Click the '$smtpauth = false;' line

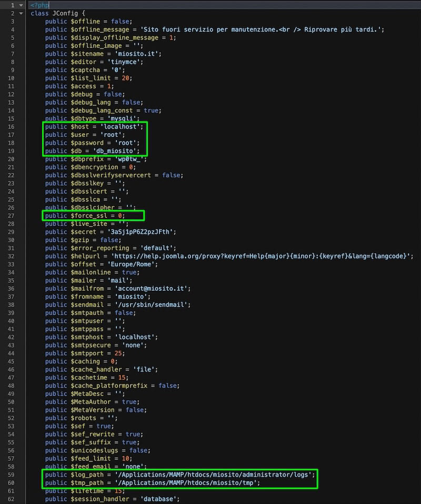91,313
